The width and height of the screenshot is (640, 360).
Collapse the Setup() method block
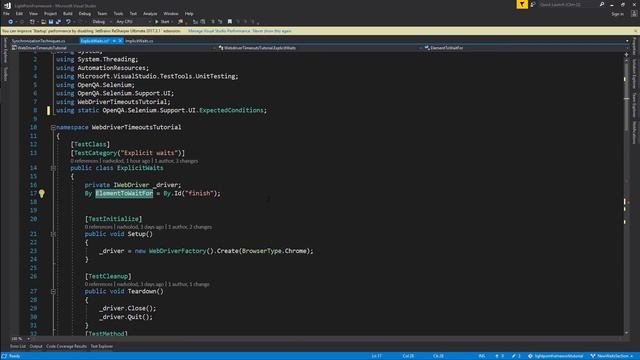pyautogui.click(x=53, y=234)
